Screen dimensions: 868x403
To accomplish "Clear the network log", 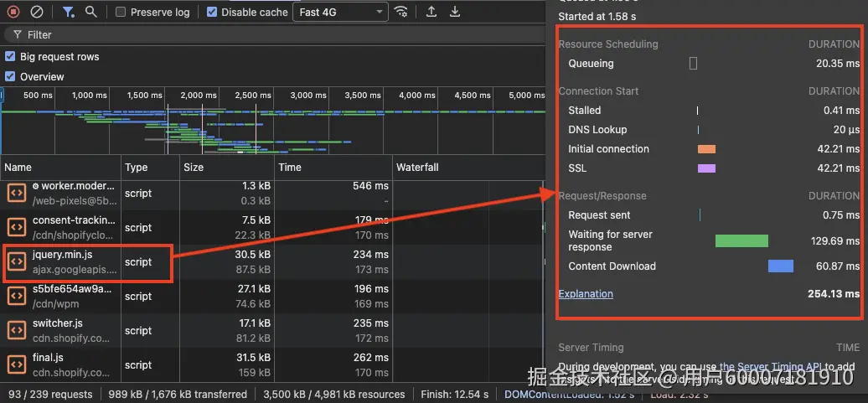I will 36,12.
